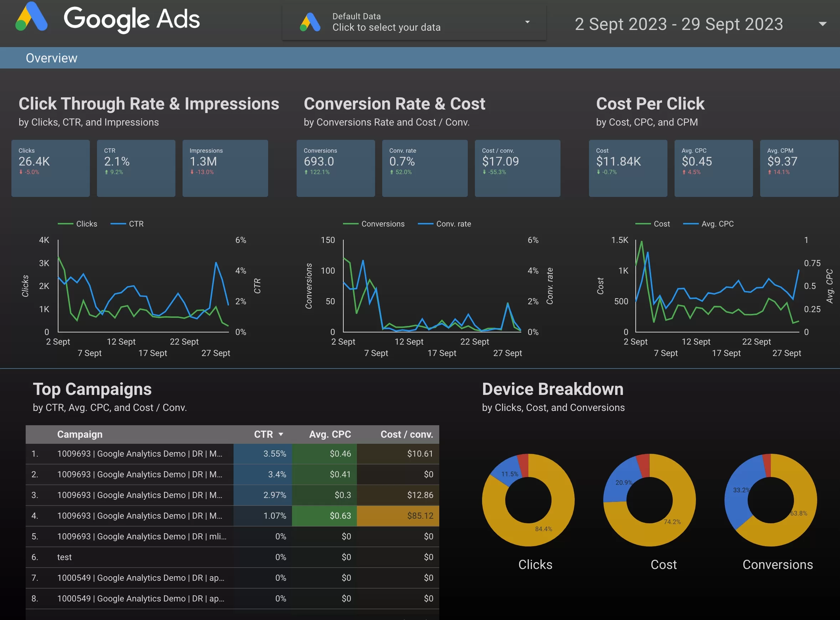Image resolution: width=840 pixels, height=620 pixels.
Task: Click the $0.41 Avg. CPC cell
Action: (324, 474)
